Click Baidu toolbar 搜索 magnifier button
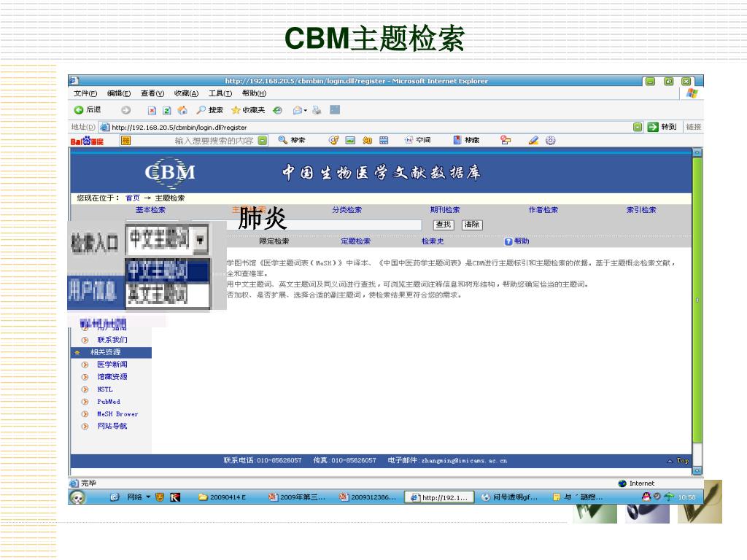747x560 pixels. [292, 140]
